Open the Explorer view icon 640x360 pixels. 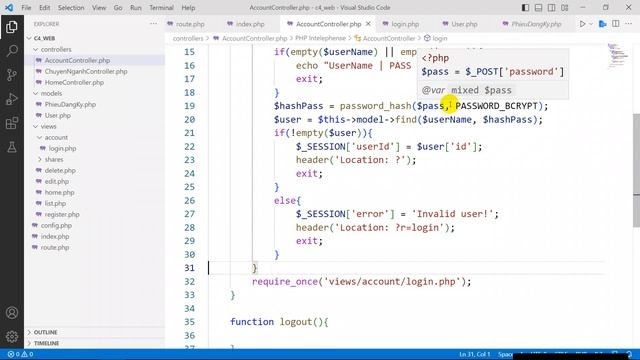(11, 27)
